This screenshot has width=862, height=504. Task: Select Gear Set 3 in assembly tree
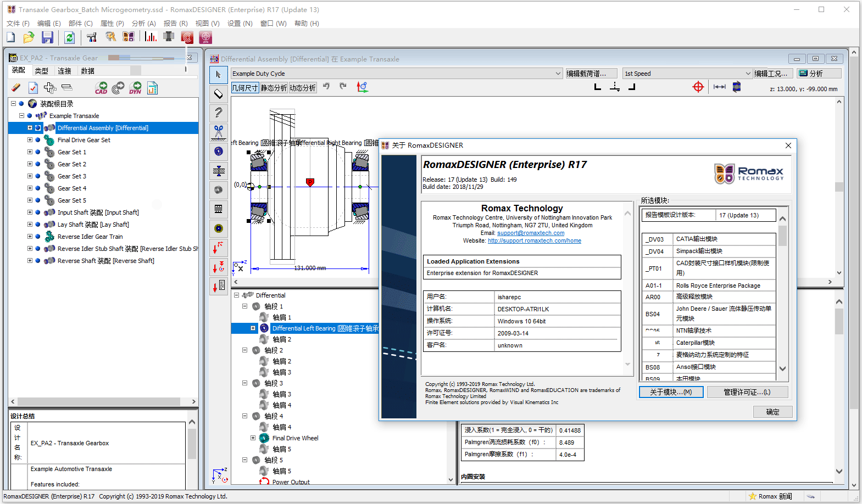72,176
